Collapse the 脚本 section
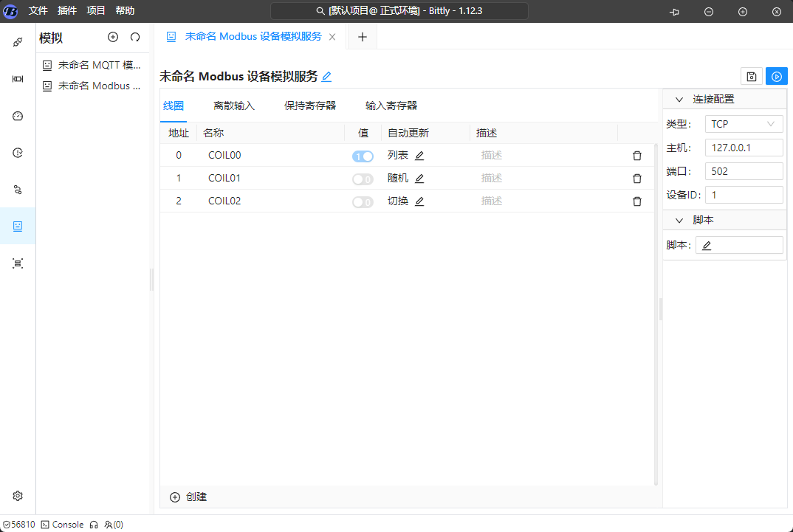The width and height of the screenshot is (793, 532). tap(679, 221)
